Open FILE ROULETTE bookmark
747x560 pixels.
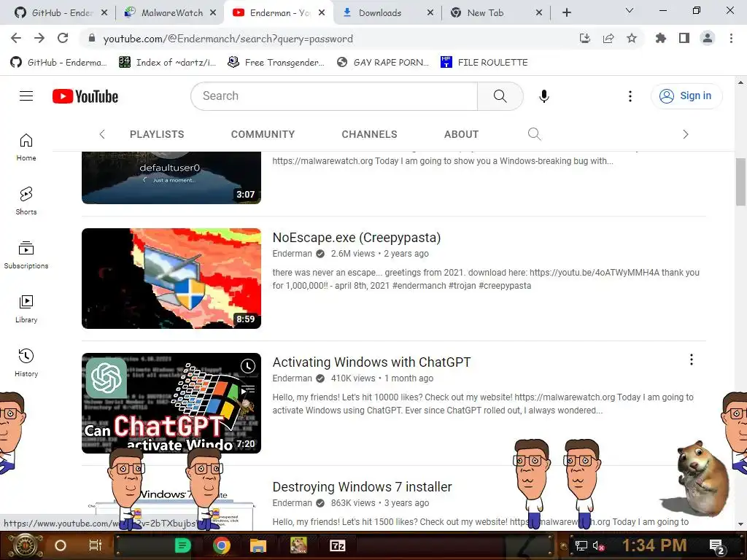484,63
